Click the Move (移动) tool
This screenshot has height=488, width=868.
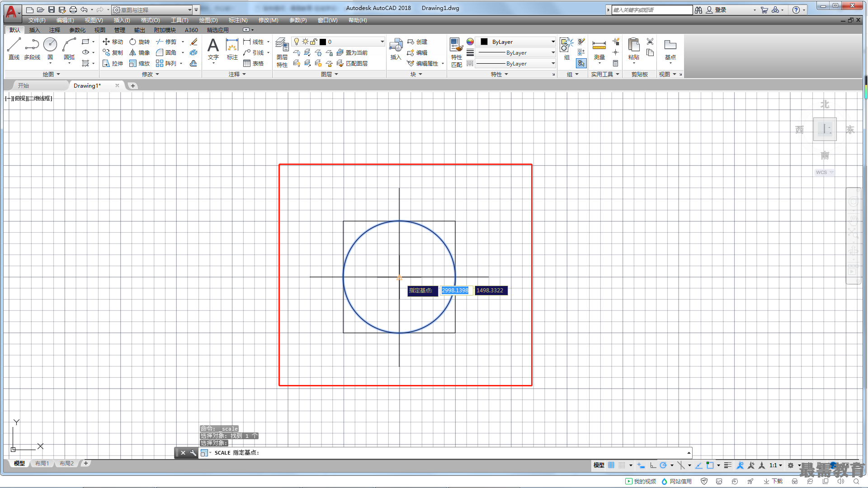pyautogui.click(x=113, y=42)
